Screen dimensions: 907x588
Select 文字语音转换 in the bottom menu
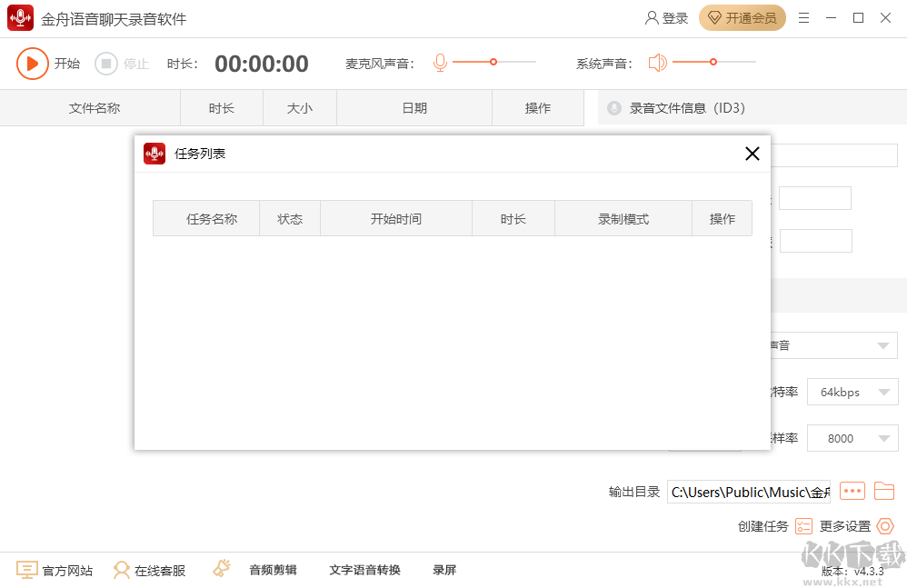pos(364,570)
